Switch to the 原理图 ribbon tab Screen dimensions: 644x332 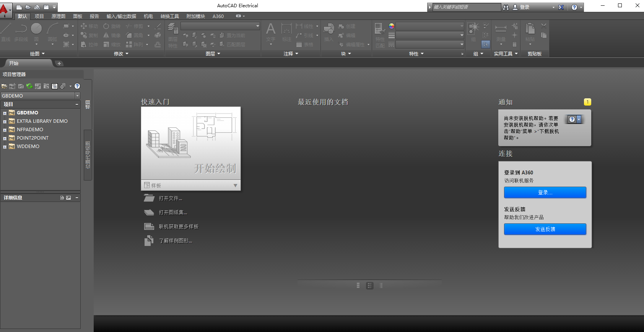pos(58,16)
